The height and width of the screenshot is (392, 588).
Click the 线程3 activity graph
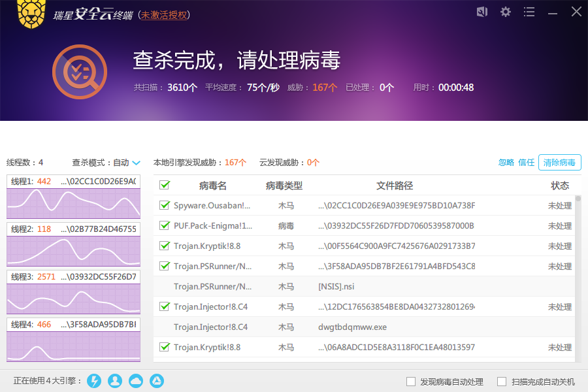click(x=73, y=299)
